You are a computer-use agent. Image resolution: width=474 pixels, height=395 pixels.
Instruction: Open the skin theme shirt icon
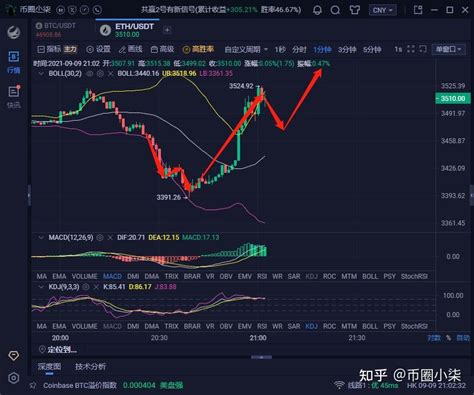pos(354,10)
